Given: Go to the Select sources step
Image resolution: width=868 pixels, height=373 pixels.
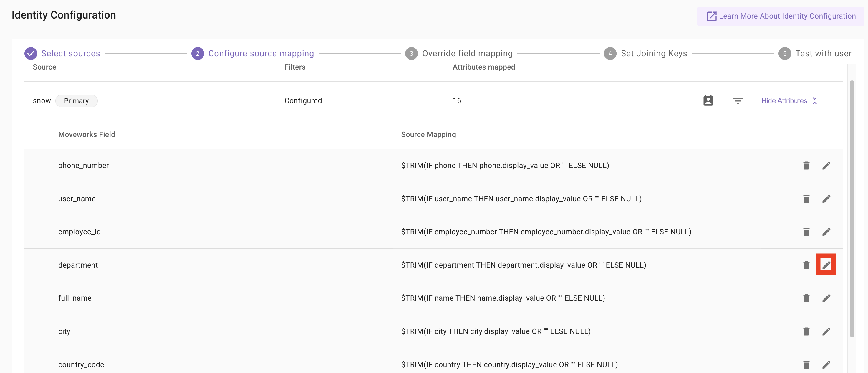Looking at the screenshot, I should pyautogui.click(x=62, y=53).
